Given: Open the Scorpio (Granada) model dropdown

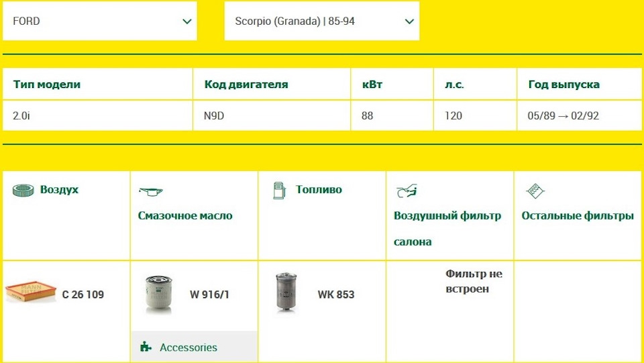Looking at the screenshot, I should [321, 21].
